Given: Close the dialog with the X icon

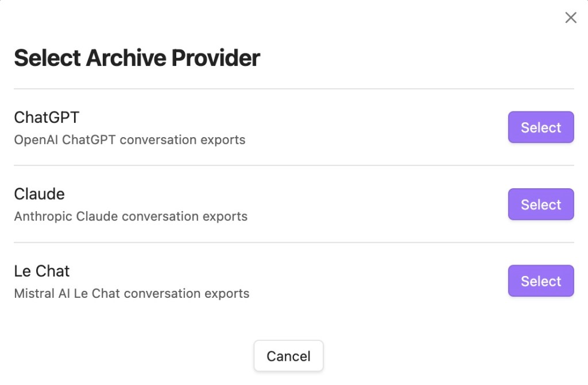Looking at the screenshot, I should pyautogui.click(x=570, y=18).
